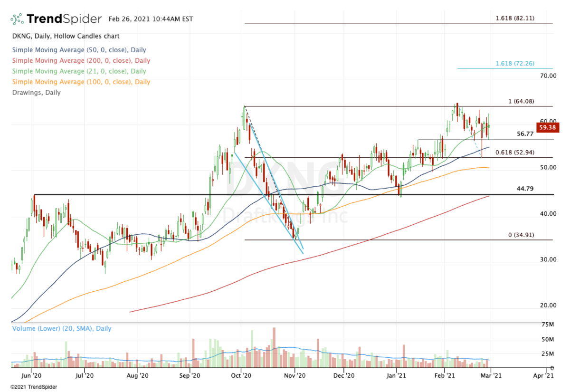Toggle the red Simple Moving Average 200 legend
The image size is (570, 392).
81,60
